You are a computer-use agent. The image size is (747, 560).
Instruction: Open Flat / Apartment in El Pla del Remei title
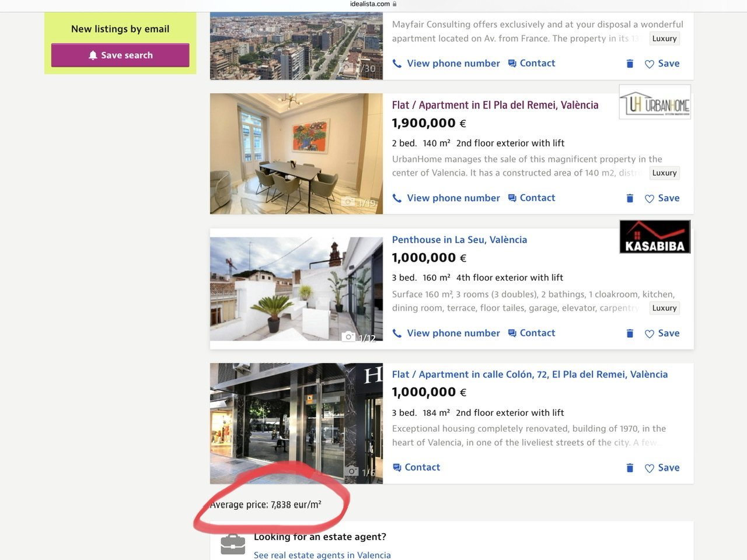click(495, 105)
